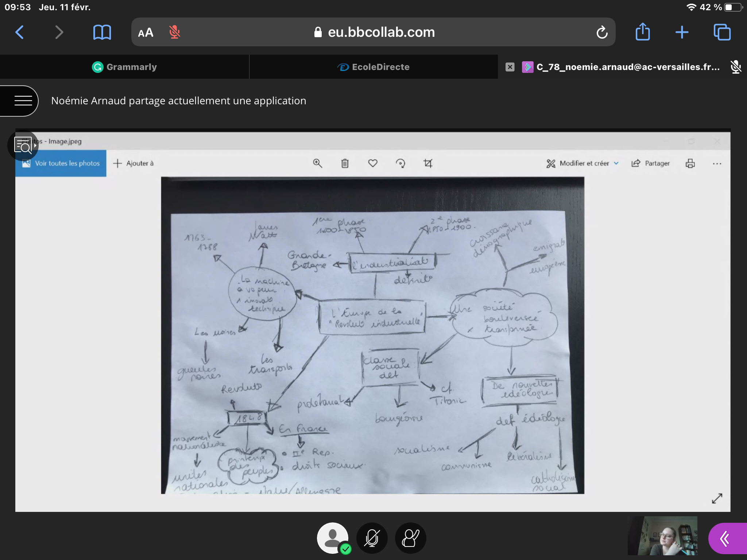
Task: Toggle microphone mute in Collaborate
Action: [372, 538]
